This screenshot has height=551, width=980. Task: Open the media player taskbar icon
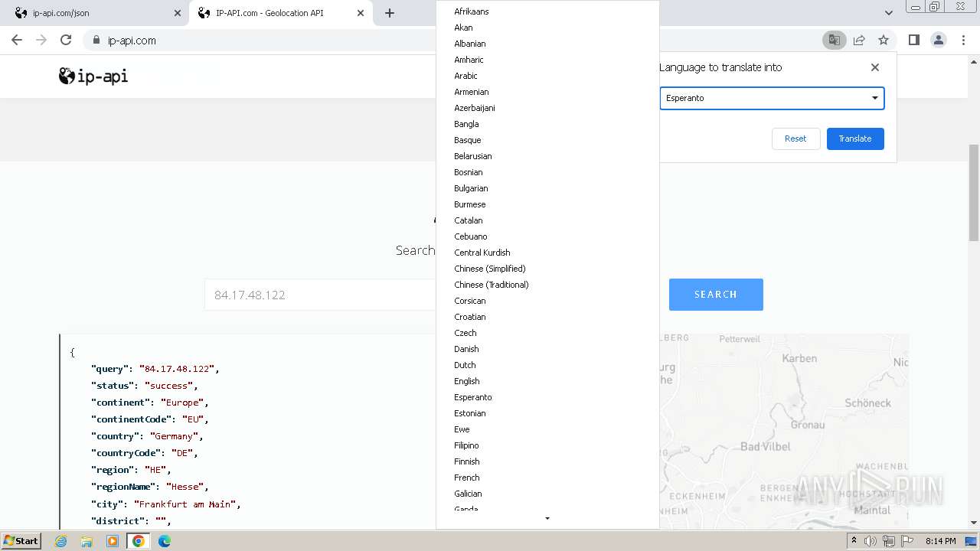[113, 541]
